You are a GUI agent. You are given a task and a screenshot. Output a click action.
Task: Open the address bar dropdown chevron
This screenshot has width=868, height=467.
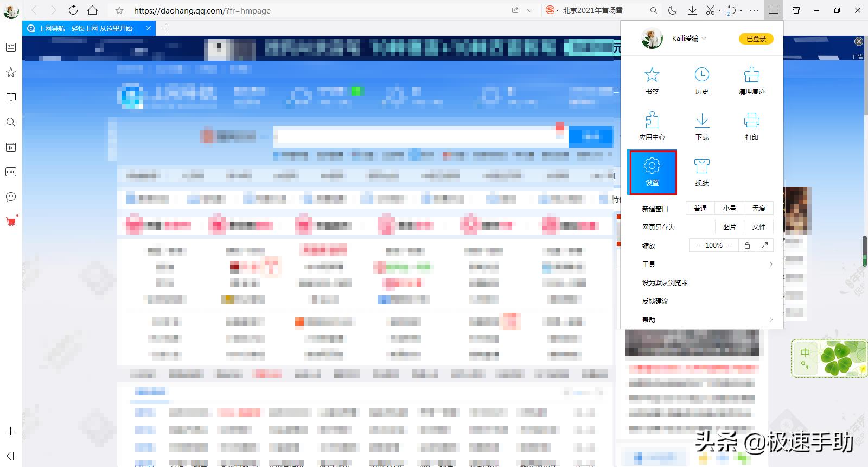pyautogui.click(x=529, y=10)
